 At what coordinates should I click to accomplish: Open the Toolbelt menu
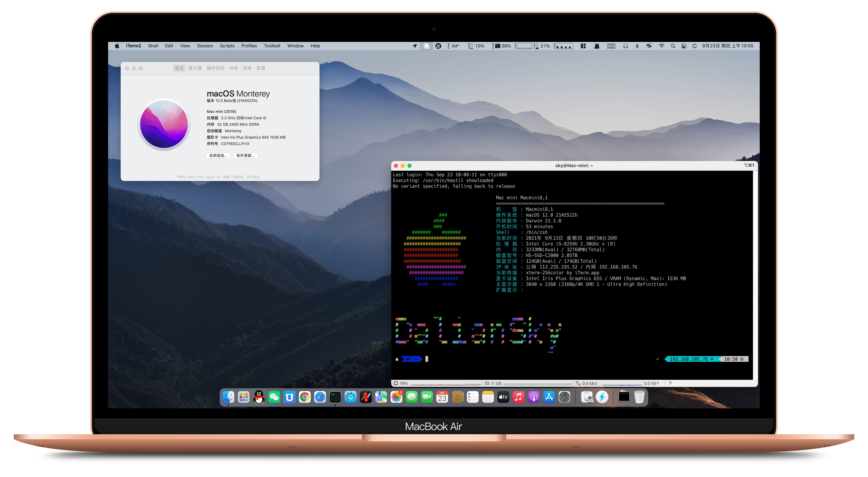[x=272, y=46]
